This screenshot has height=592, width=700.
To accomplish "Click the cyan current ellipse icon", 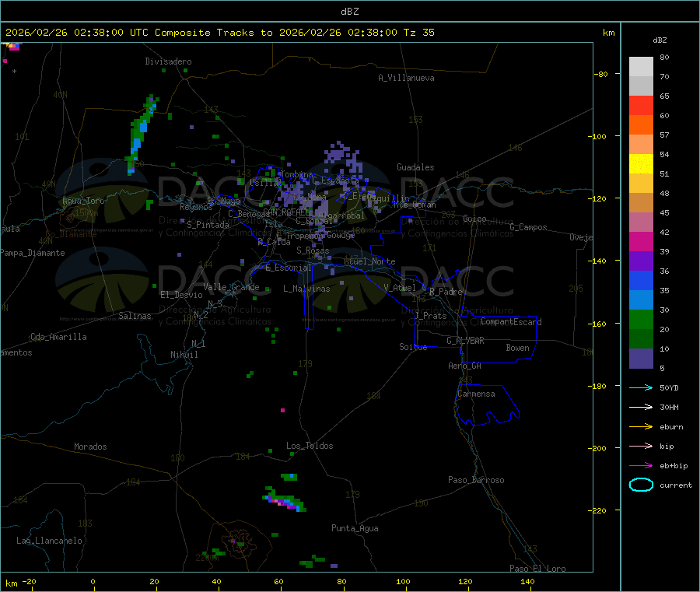I will click(x=641, y=485).
